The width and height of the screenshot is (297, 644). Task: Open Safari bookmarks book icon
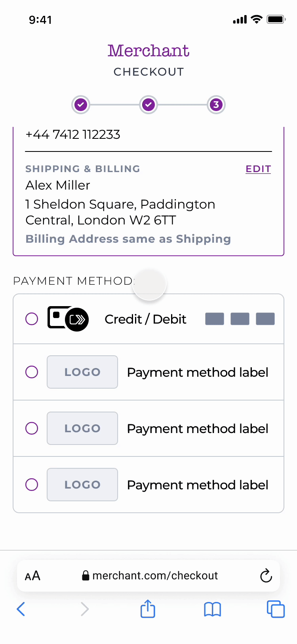pyautogui.click(x=212, y=609)
